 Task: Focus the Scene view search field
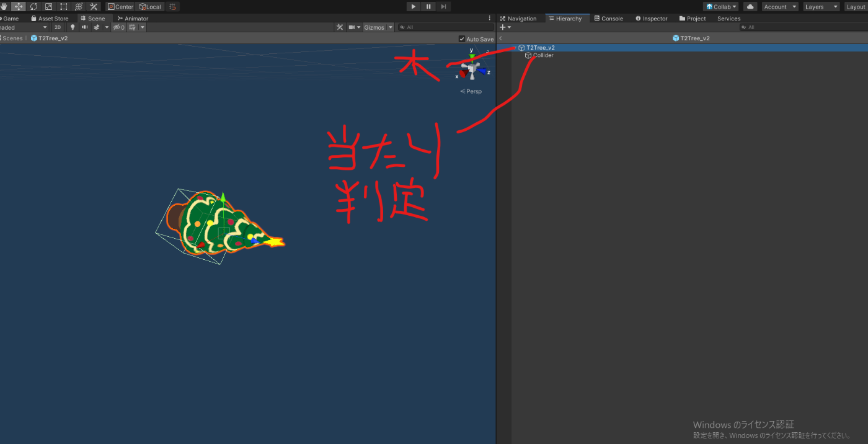pos(446,27)
